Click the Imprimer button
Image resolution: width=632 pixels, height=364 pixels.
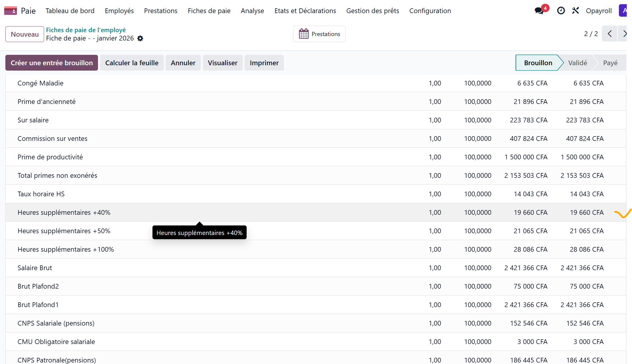(x=264, y=63)
